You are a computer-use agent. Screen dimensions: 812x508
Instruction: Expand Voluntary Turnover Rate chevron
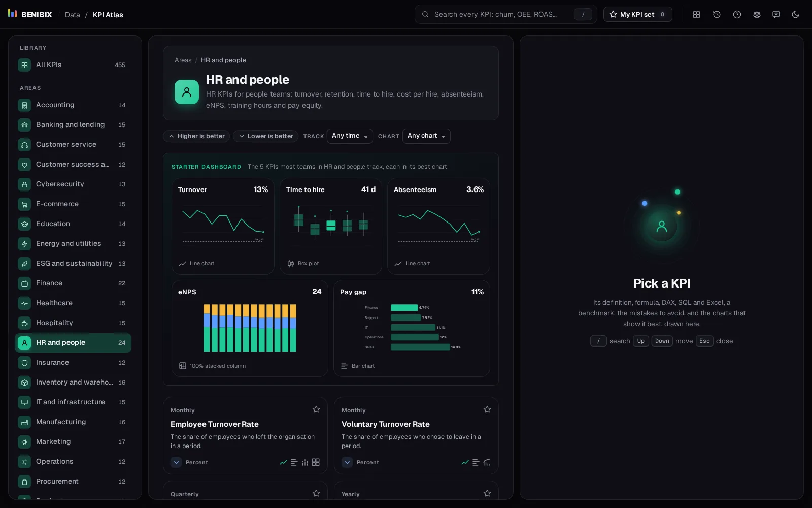(347, 462)
